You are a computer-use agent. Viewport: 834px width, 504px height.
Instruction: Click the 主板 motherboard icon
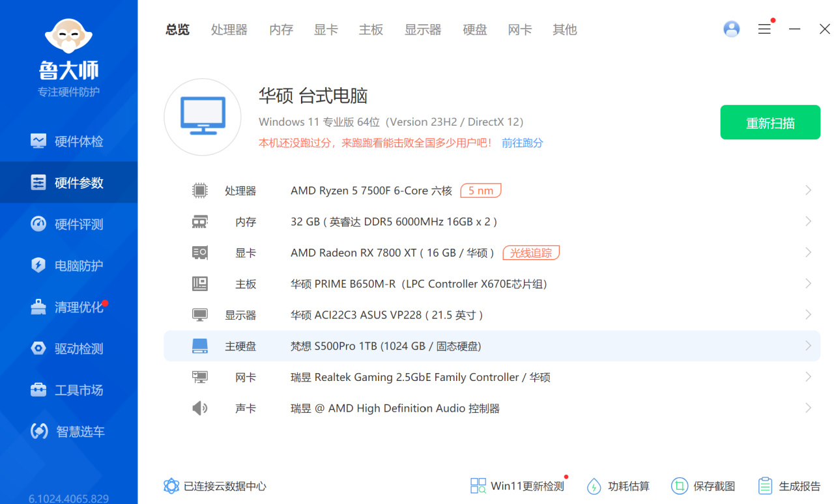(x=200, y=284)
